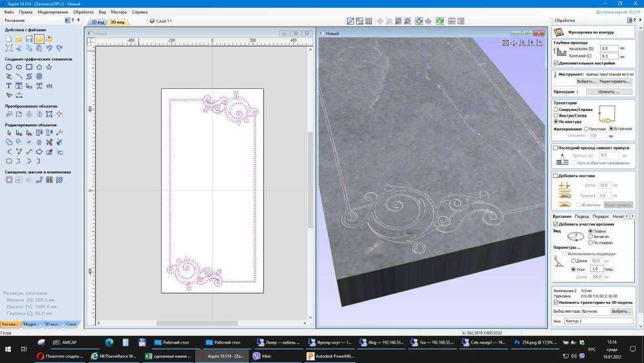Untick the Дополнительные настройки checkbox

pyautogui.click(x=556, y=63)
